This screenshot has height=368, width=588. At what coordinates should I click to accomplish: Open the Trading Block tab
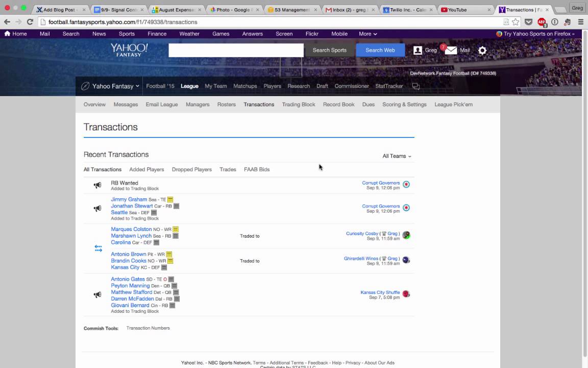299,104
